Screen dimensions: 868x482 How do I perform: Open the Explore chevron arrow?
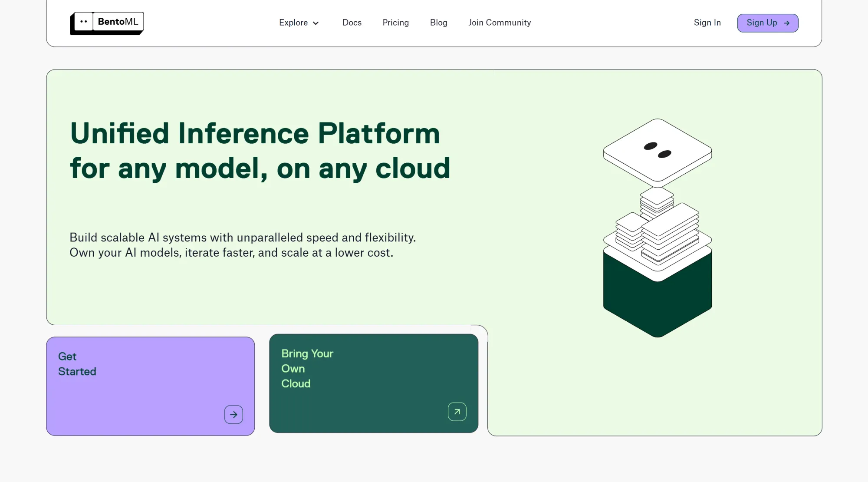[x=316, y=23]
